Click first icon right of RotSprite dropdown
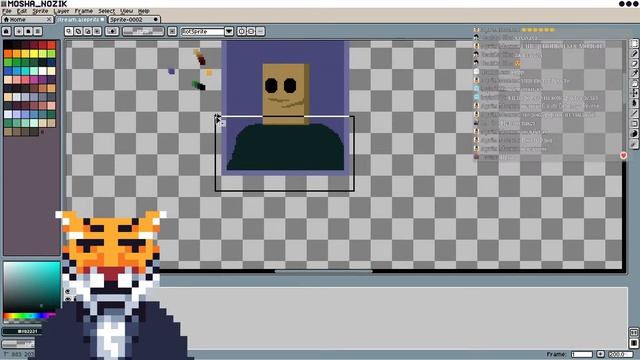Image resolution: width=640 pixels, height=360 pixels. (x=242, y=31)
